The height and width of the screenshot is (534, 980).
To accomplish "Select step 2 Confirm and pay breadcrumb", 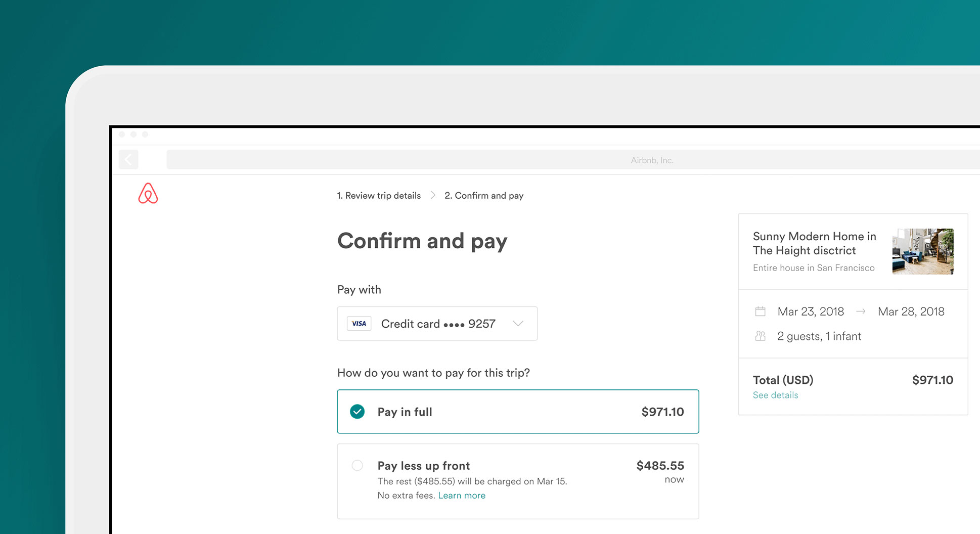I will pyautogui.click(x=484, y=196).
